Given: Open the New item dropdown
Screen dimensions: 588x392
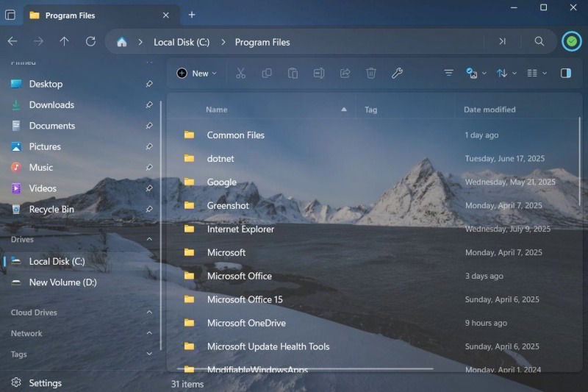Looking at the screenshot, I should 197,74.
